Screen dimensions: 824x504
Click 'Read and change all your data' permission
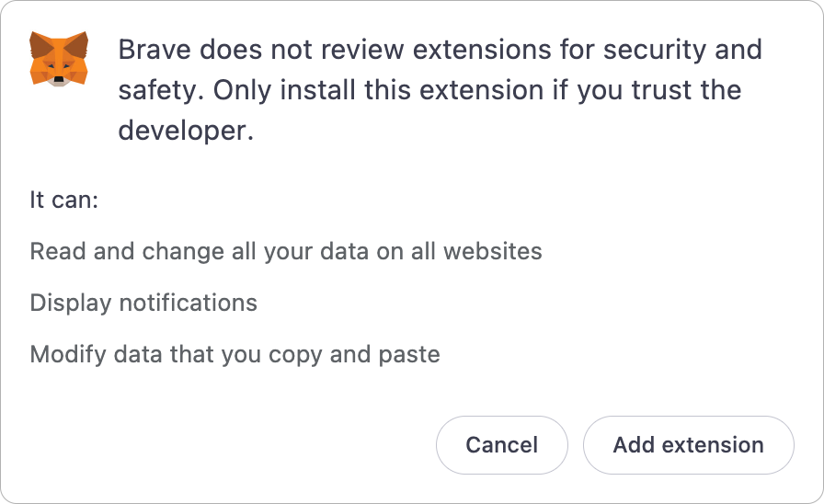[286, 251]
